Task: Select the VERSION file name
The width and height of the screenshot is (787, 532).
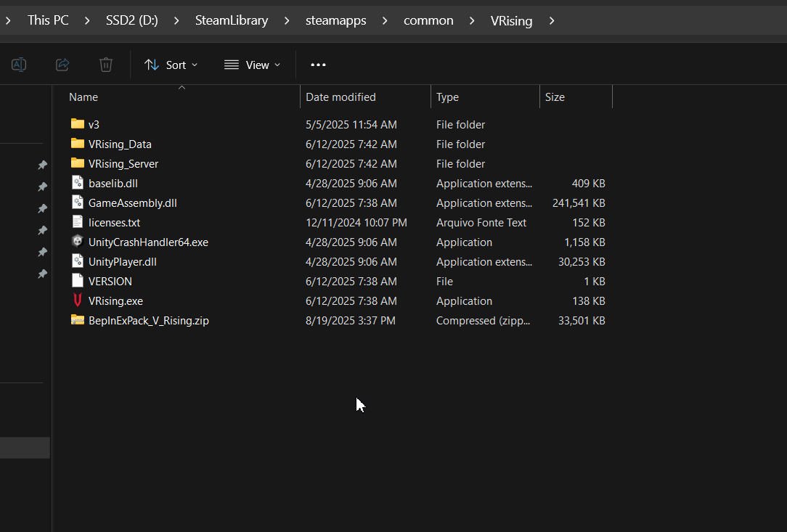Action: tap(110, 281)
